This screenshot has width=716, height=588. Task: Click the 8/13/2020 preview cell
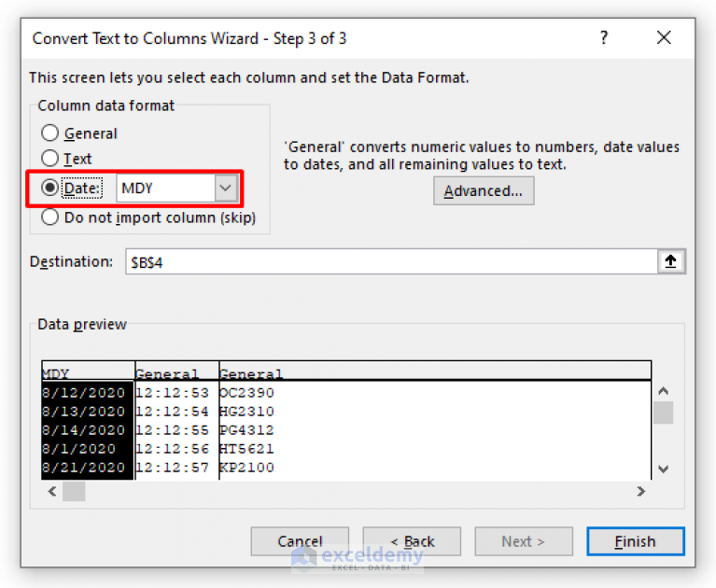(83, 412)
